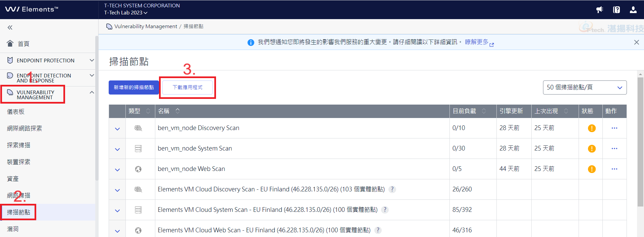
Task: Click the Elements logo
Action: click(32, 9)
